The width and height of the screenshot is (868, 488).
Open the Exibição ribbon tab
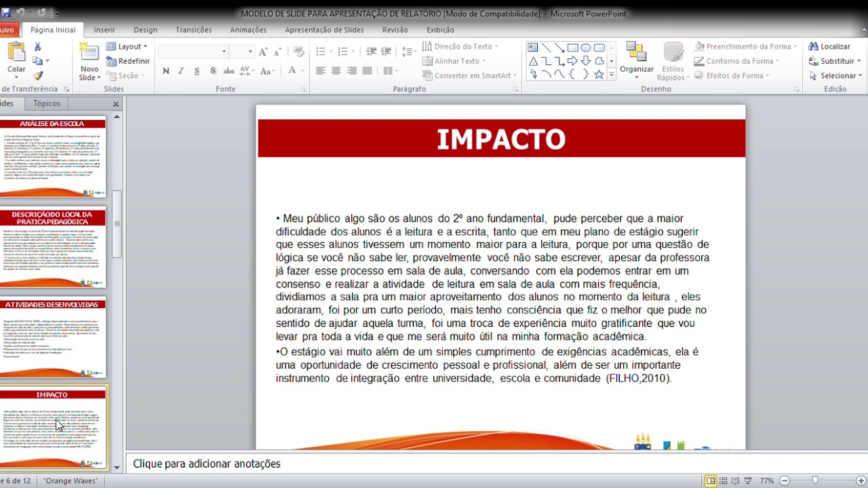pos(440,30)
